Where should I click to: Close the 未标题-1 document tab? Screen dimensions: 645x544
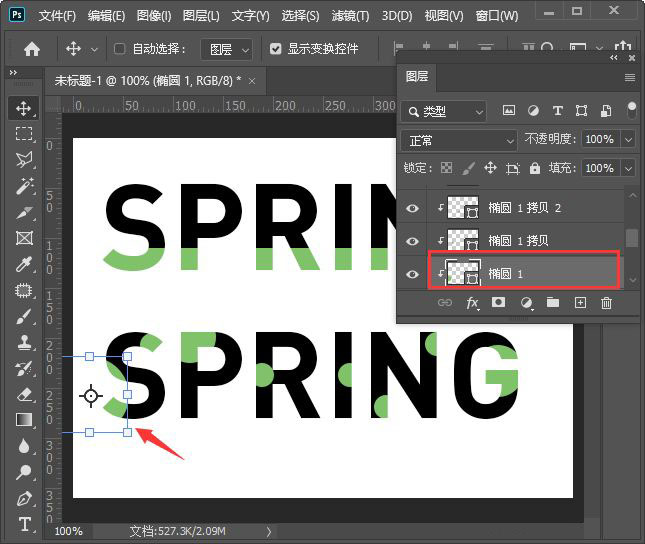click(x=252, y=81)
